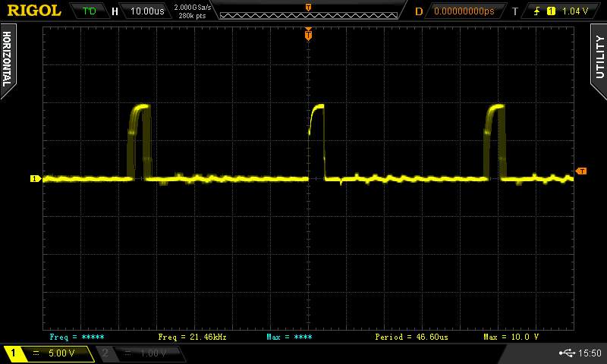Select the Period = 46.60us measurement
Viewport: 607px width, 364px height.
pyautogui.click(x=411, y=336)
